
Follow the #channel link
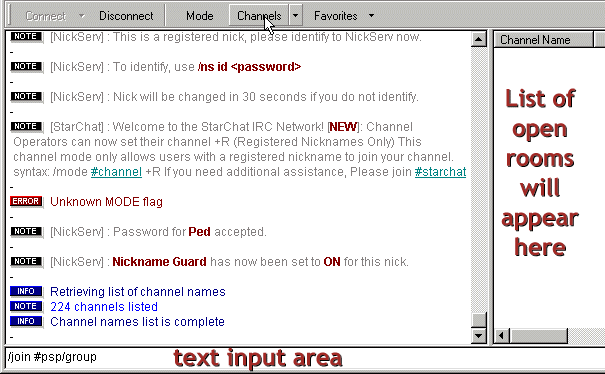[x=116, y=172]
